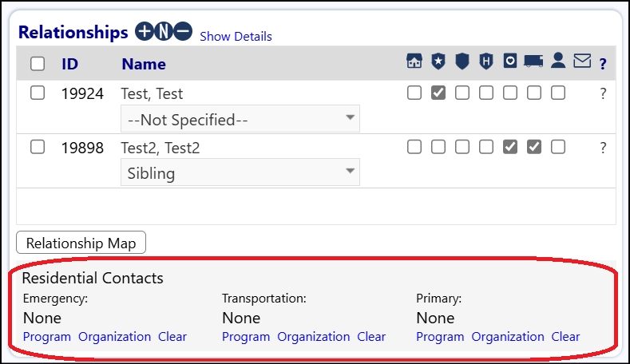Click the N icon beside Relationships
Viewport: 630px width, 364px height.
164,31
